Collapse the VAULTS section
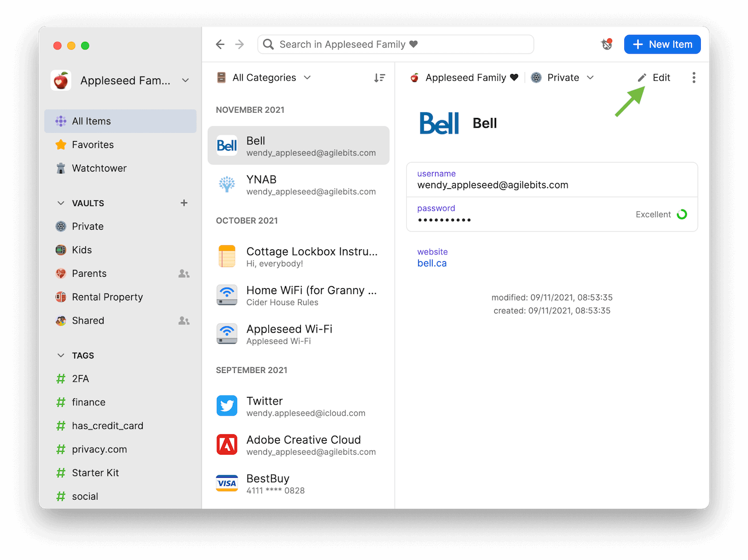The image size is (748, 560). [61, 203]
